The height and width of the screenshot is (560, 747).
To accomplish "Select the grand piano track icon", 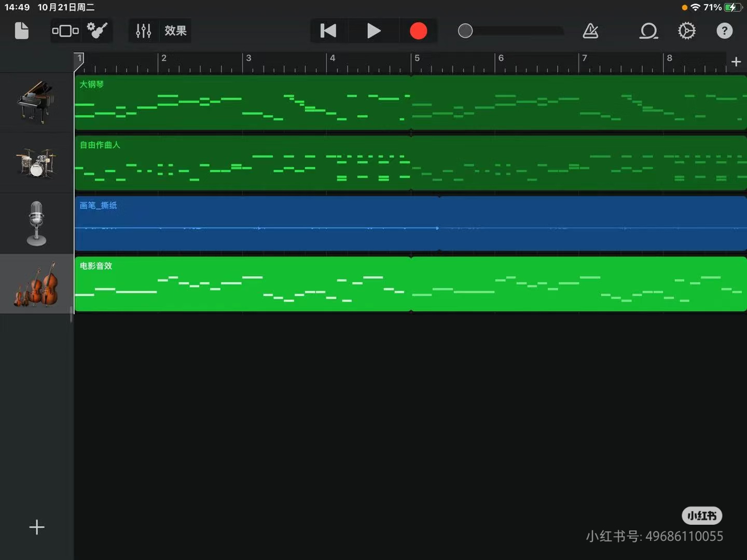I will click(35, 102).
